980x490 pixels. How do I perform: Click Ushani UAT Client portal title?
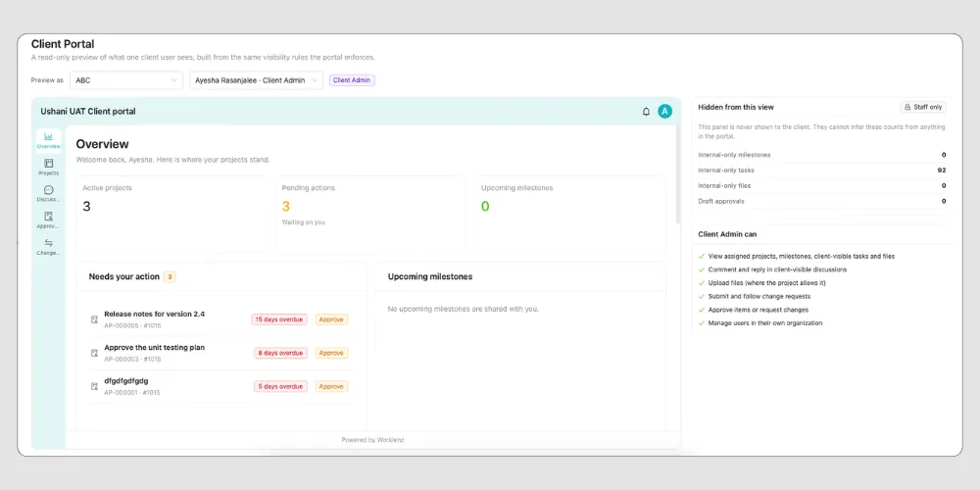(x=88, y=112)
